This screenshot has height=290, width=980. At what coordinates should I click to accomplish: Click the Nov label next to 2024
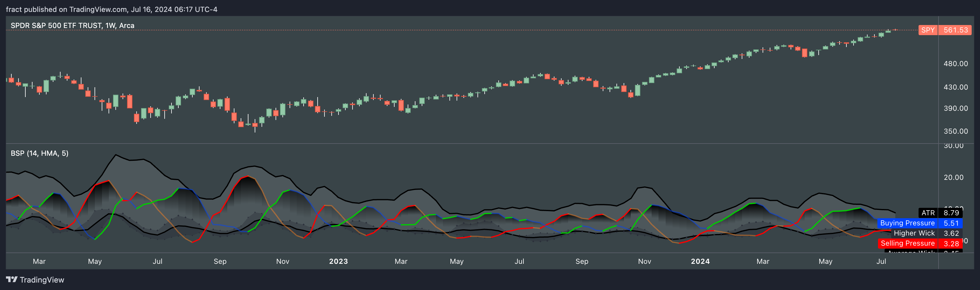coord(644,261)
